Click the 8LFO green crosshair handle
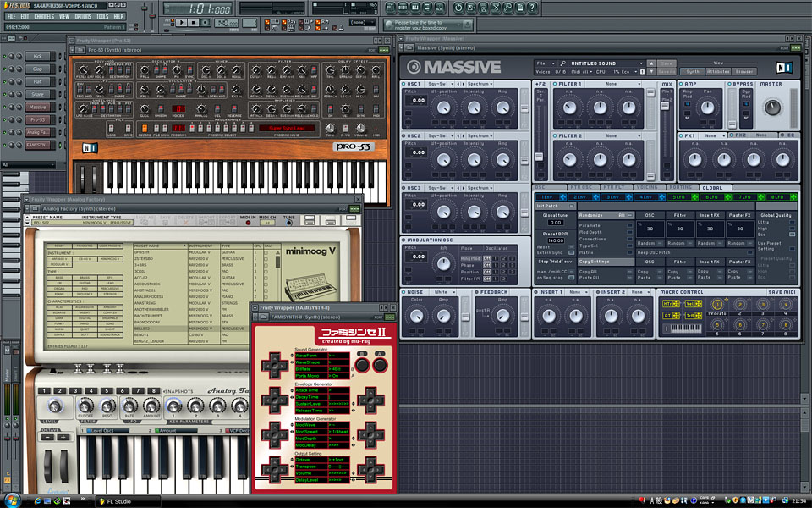812x508 pixels. pos(793,197)
